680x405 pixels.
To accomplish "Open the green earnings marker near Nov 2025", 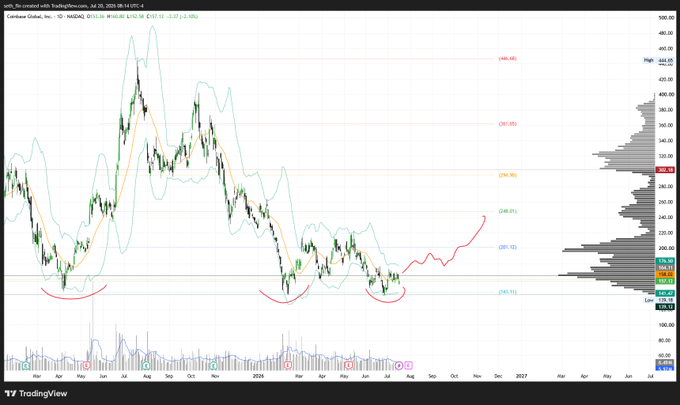I will pyautogui.click(x=214, y=366).
